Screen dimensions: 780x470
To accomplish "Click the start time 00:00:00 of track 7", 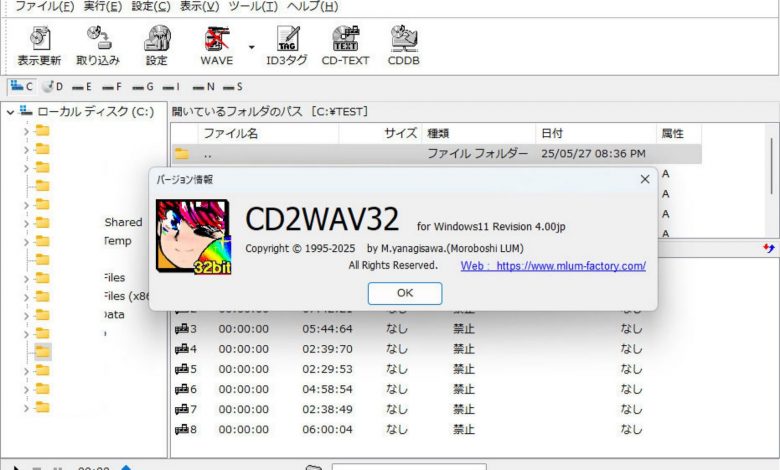I will [244, 409].
